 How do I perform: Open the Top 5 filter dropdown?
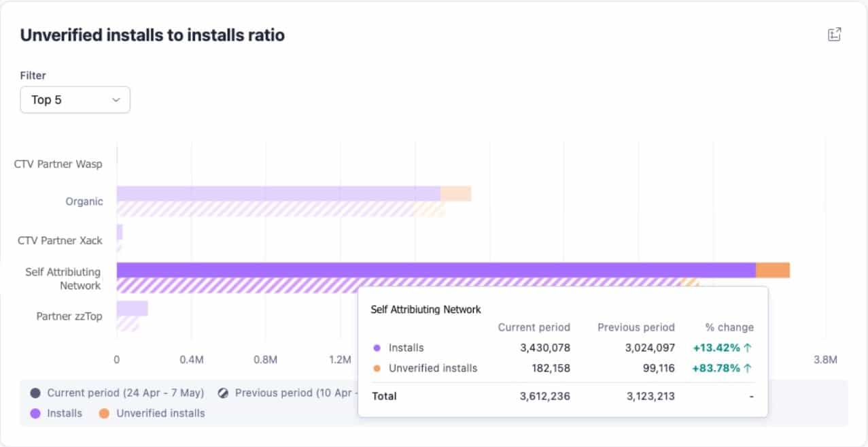pos(75,99)
